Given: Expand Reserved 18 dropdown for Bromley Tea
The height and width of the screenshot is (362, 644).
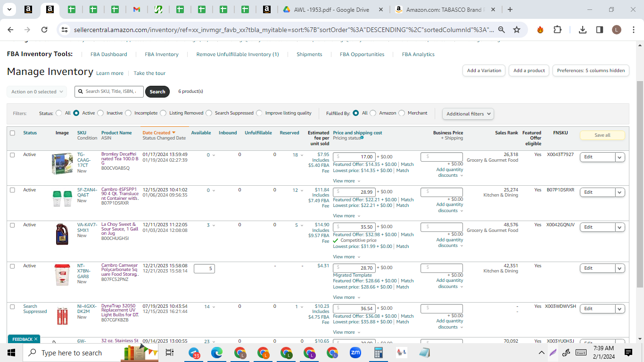Looking at the screenshot, I should 298,155.
